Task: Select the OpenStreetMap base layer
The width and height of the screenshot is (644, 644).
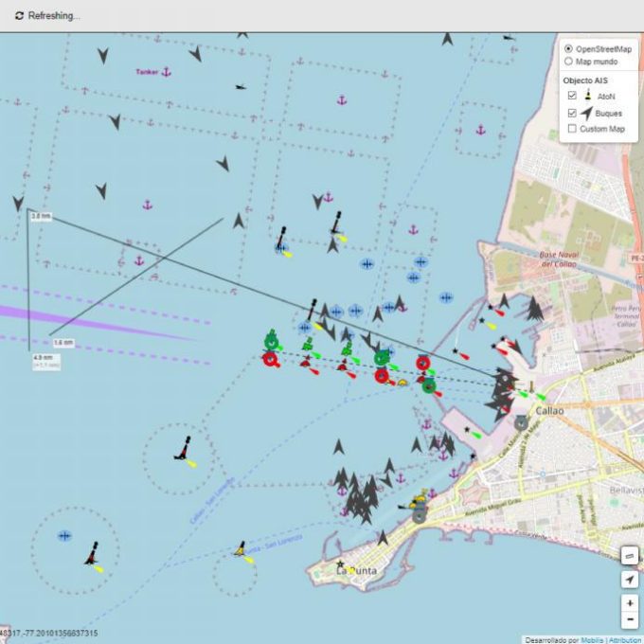Action: (x=568, y=48)
